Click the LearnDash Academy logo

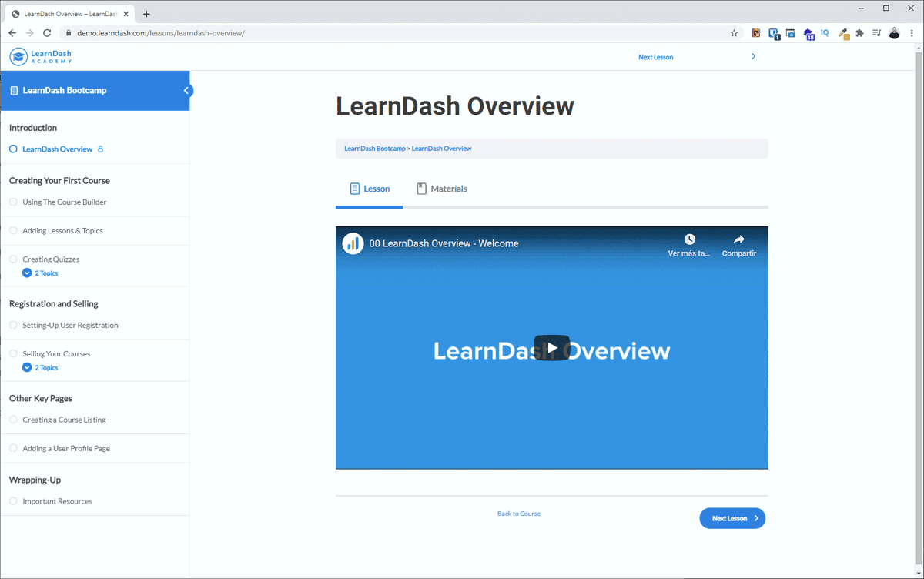tap(40, 56)
